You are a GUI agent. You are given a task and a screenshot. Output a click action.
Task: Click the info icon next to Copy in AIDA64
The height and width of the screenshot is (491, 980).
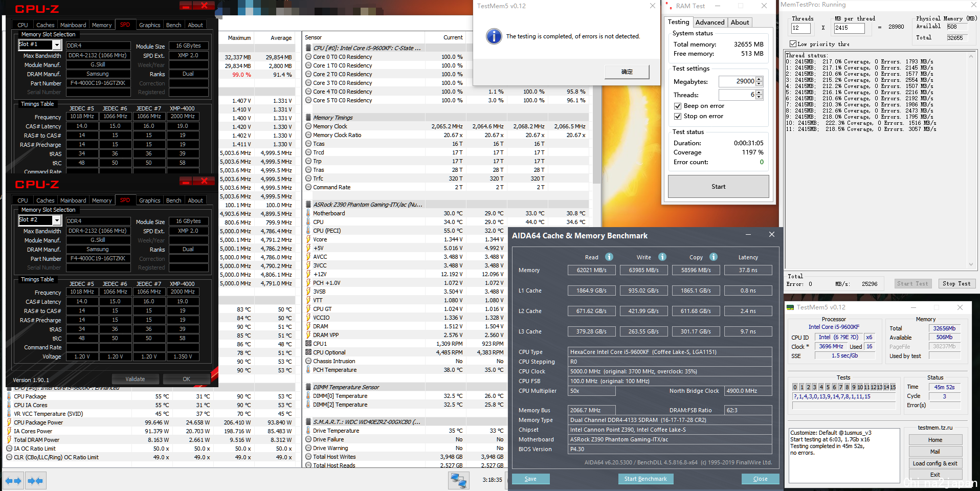point(714,257)
